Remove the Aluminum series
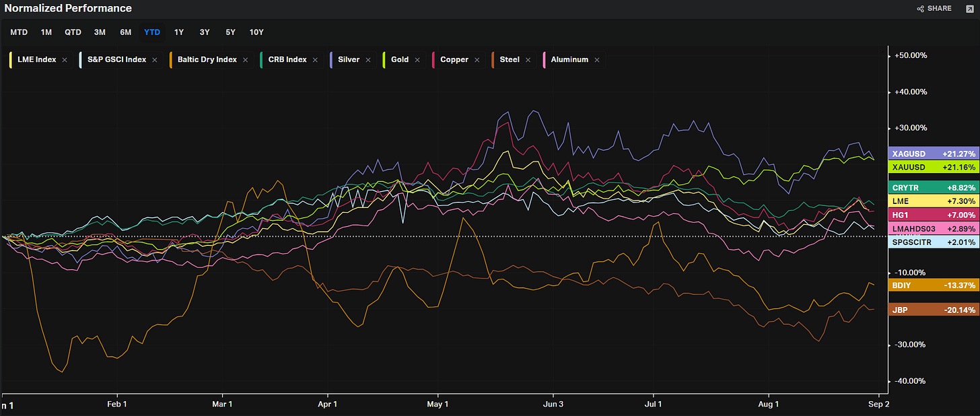The image size is (980, 416). 596,60
